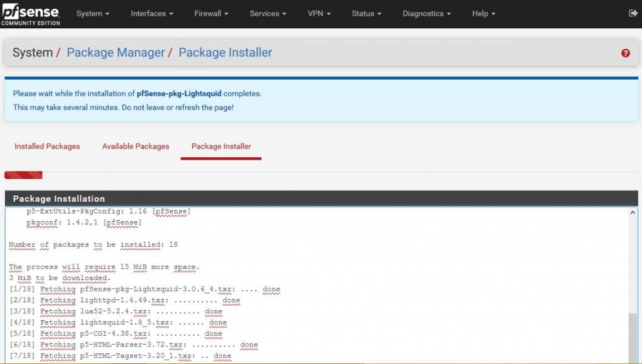642x364 pixels.
Task: Click the installation progress bar
Action: (x=23, y=175)
